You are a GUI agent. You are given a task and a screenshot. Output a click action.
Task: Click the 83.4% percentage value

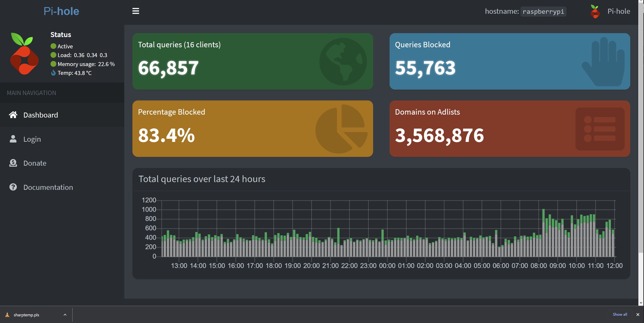pyautogui.click(x=166, y=135)
